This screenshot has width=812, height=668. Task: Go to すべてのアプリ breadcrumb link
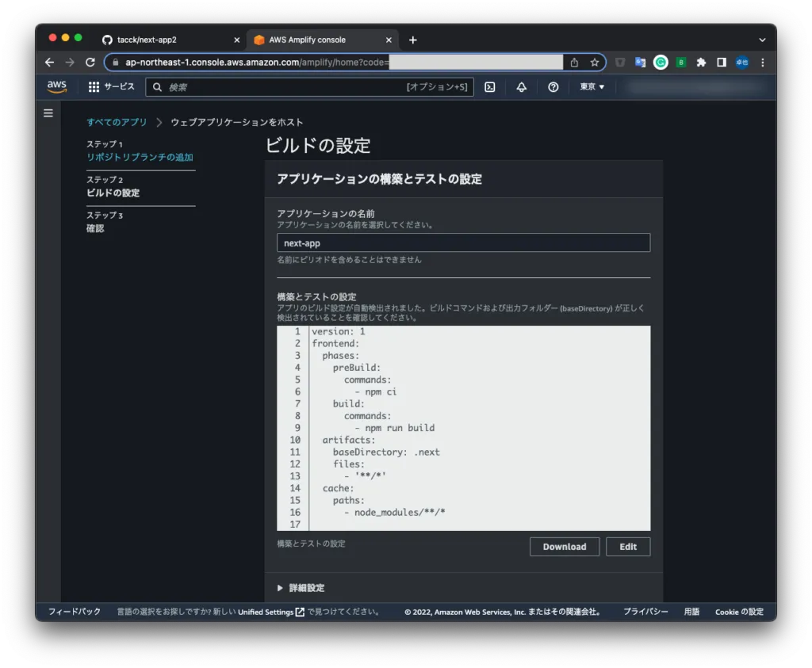point(117,122)
